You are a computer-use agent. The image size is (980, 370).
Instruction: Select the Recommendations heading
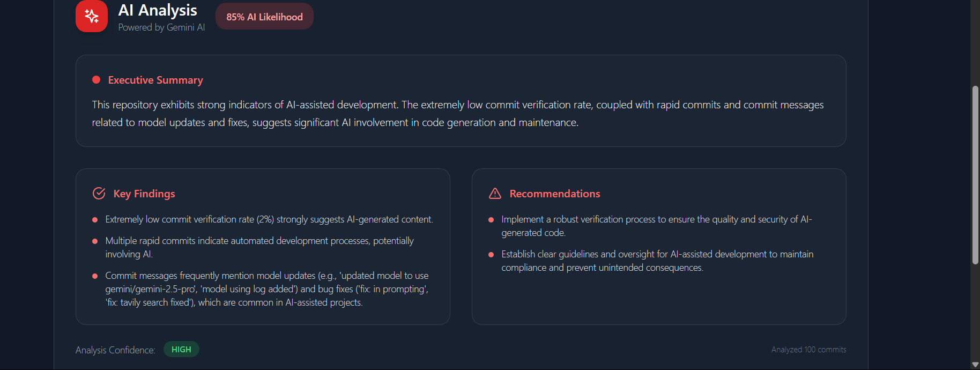(555, 194)
